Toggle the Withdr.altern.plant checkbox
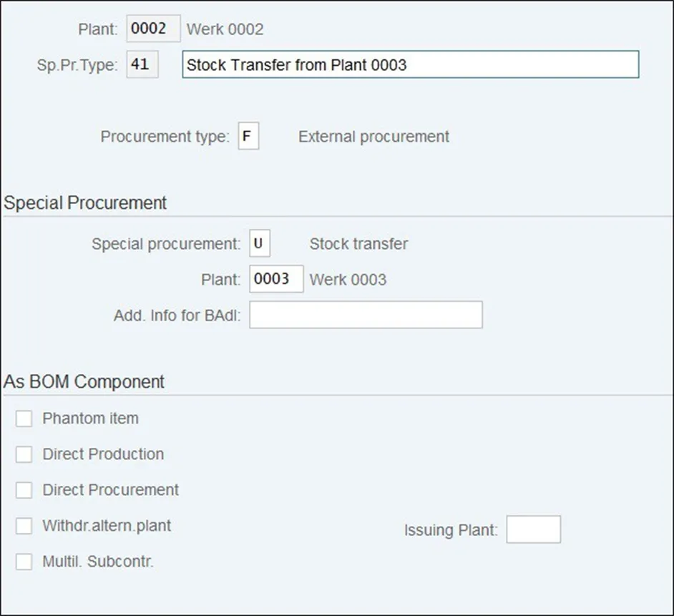The height and width of the screenshot is (616, 674). pos(24,526)
